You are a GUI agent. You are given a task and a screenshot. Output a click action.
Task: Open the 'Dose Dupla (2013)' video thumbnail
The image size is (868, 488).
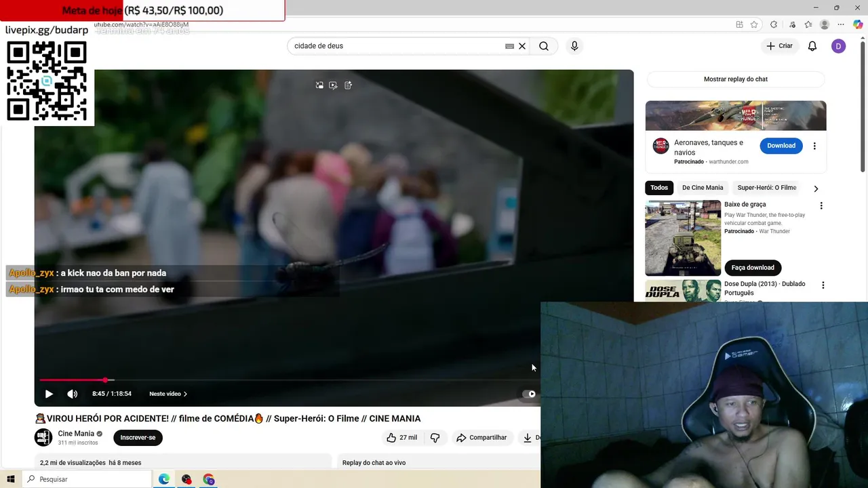[683, 291]
